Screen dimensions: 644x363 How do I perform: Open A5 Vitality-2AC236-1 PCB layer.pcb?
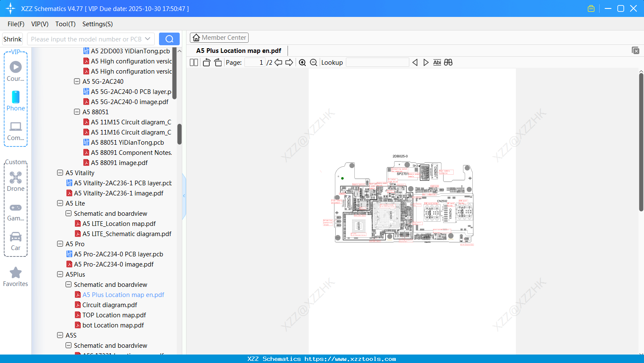click(x=119, y=183)
